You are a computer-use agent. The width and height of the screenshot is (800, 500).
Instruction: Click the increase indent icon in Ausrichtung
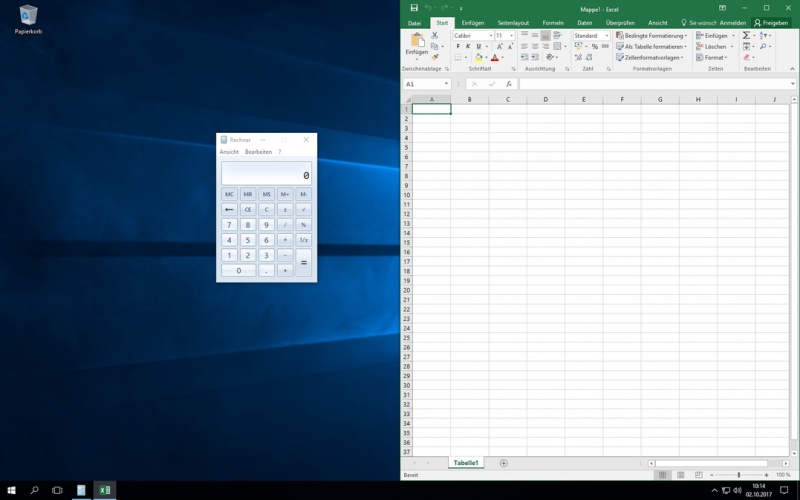(x=535, y=57)
